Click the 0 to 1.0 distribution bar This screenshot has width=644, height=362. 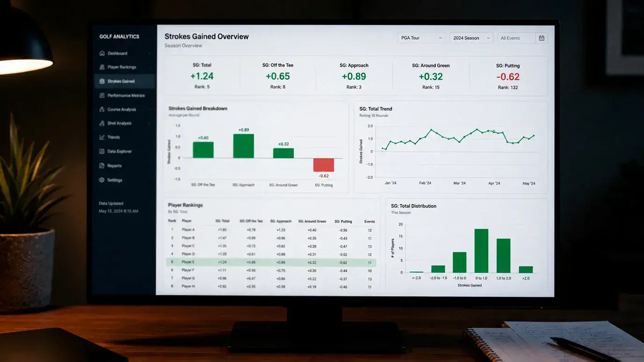(x=481, y=251)
